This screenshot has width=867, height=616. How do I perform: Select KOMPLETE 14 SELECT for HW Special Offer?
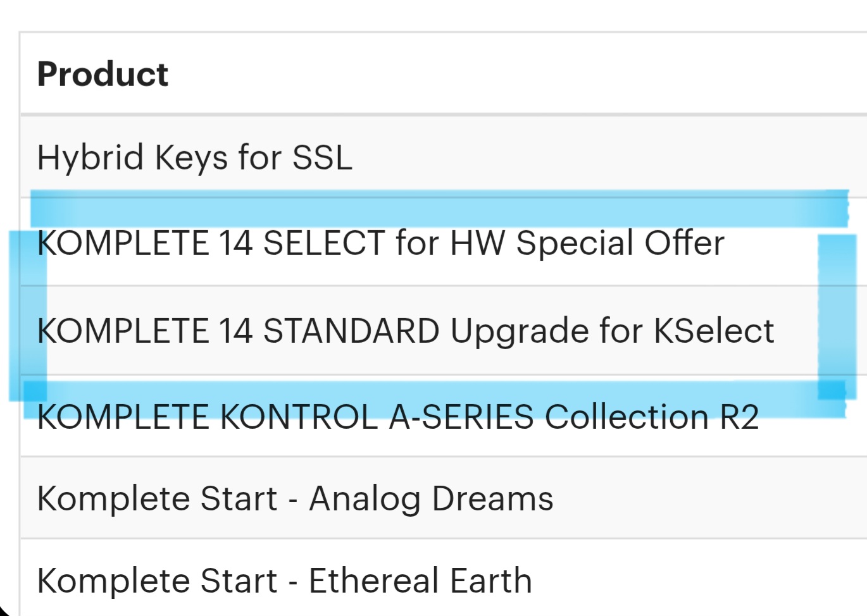pyautogui.click(x=443, y=243)
